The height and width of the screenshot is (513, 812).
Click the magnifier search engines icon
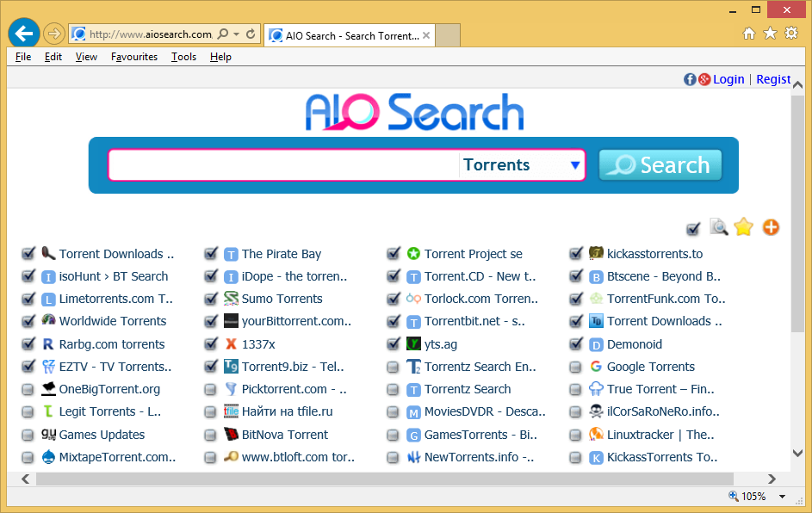pyautogui.click(x=718, y=226)
